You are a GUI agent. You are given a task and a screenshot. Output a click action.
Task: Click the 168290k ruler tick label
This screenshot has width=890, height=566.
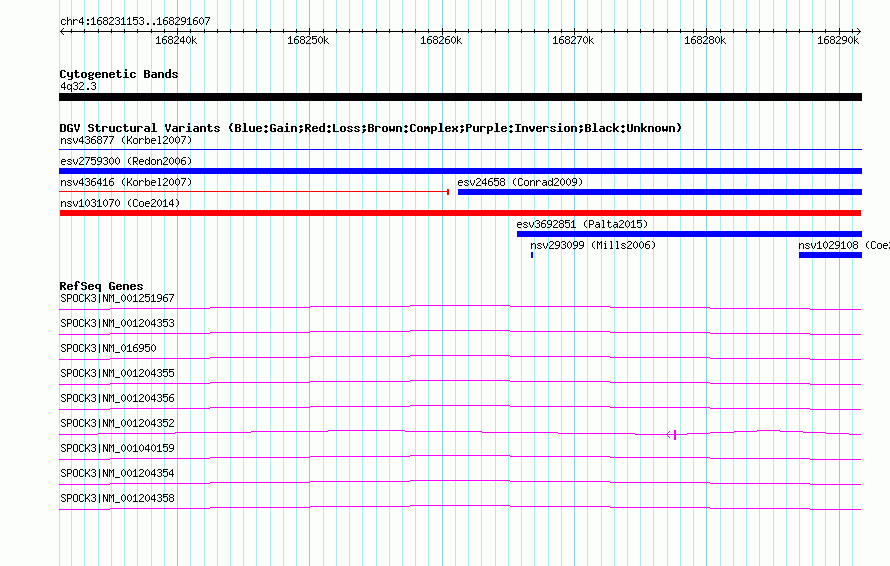pyautogui.click(x=838, y=40)
